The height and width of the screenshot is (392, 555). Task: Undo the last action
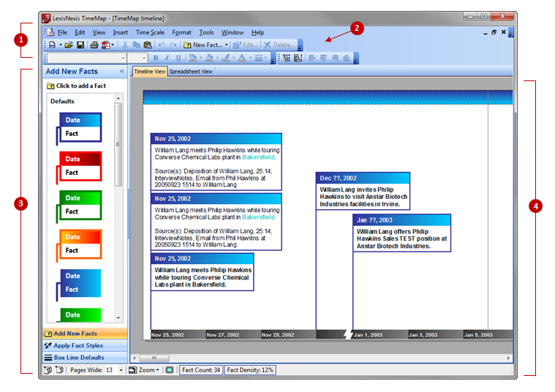point(162,45)
